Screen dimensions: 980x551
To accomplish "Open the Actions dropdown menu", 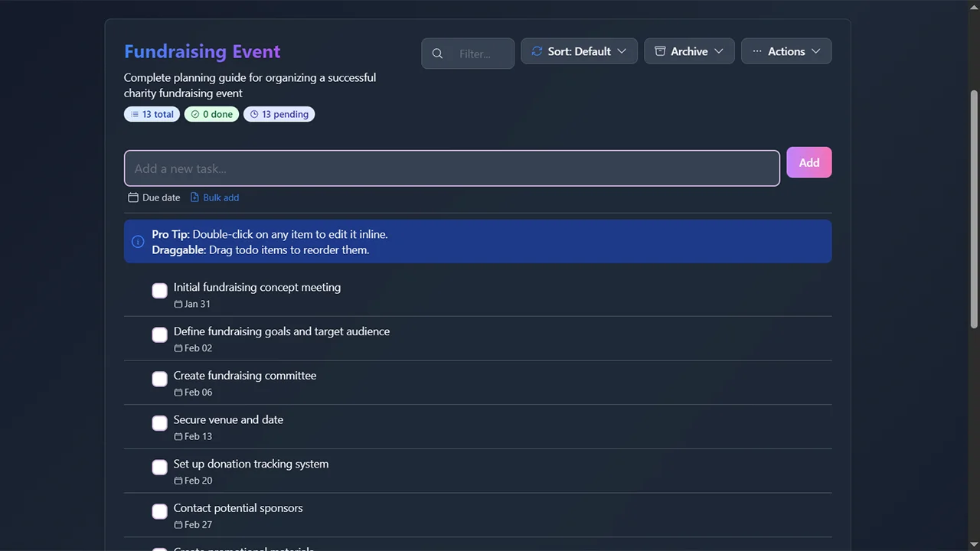I will [786, 51].
